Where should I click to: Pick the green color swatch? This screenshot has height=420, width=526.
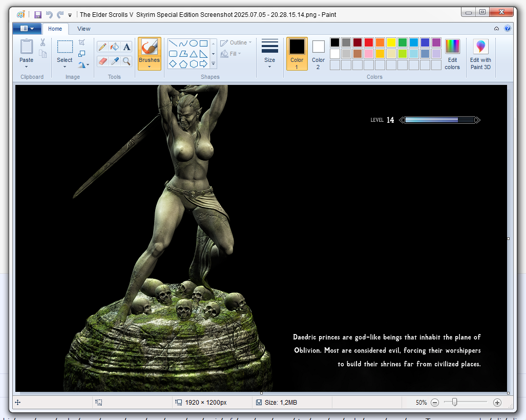click(402, 42)
